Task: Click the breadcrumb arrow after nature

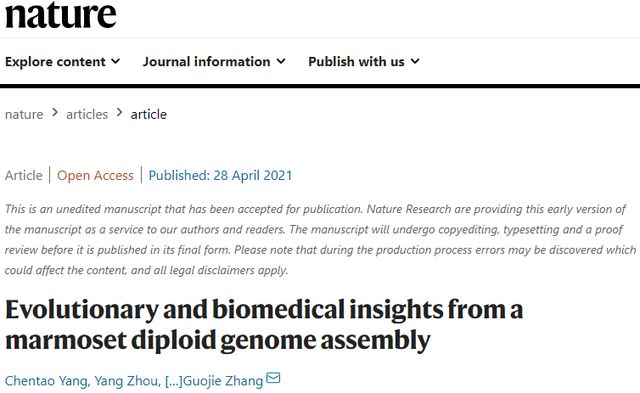Action: [55, 113]
